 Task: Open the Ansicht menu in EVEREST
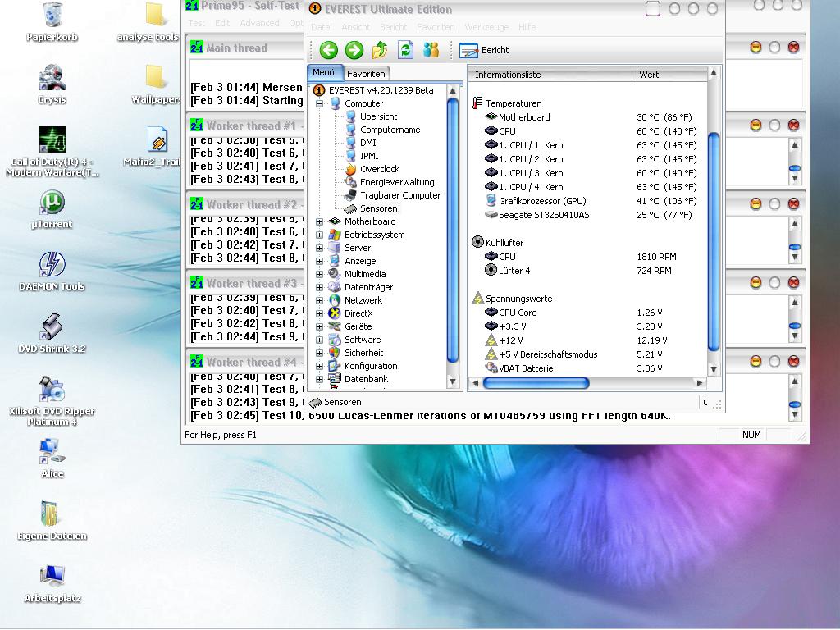tap(356, 27)
